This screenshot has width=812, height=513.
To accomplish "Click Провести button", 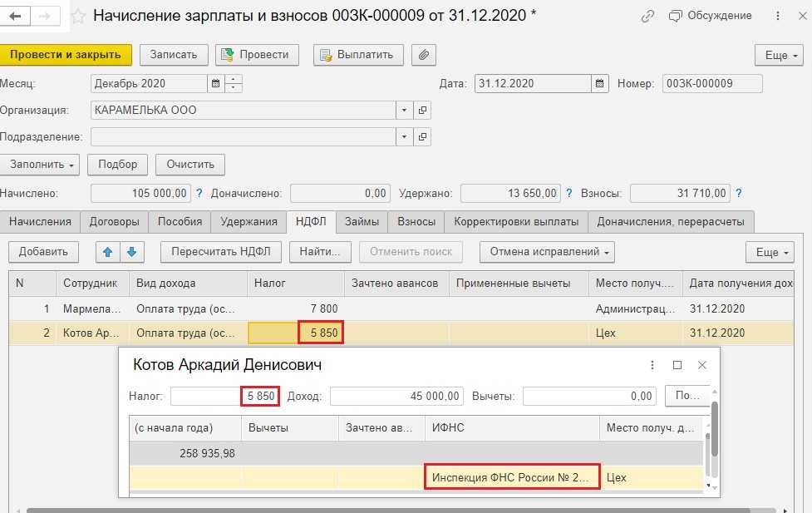I will (x=257, y=55).
